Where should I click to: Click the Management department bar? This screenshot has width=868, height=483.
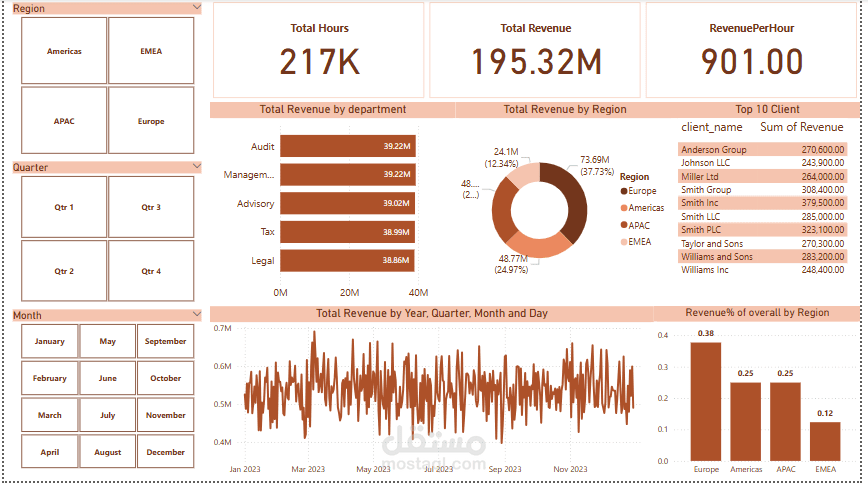[348, 174]
